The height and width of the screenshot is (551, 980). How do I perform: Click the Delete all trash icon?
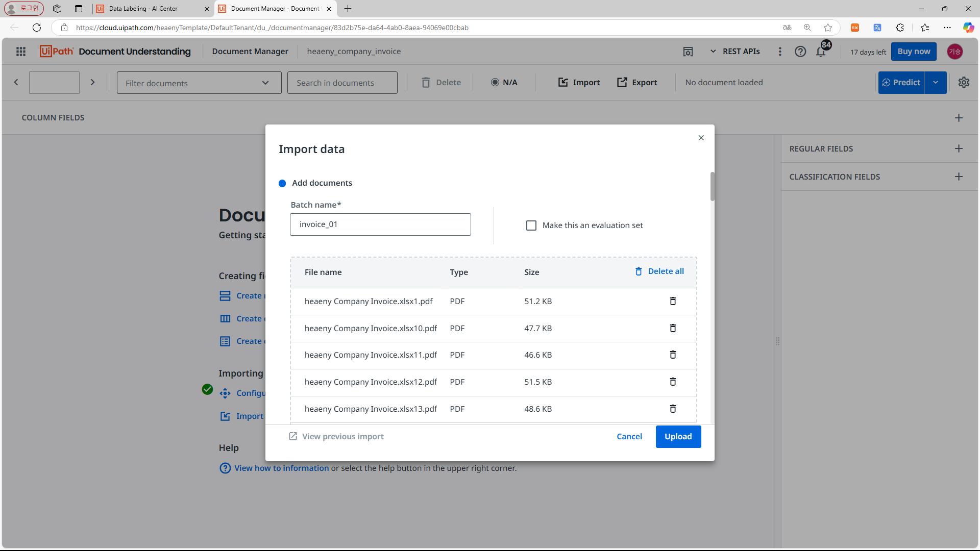pyautogui.click(x=639, y=271)
